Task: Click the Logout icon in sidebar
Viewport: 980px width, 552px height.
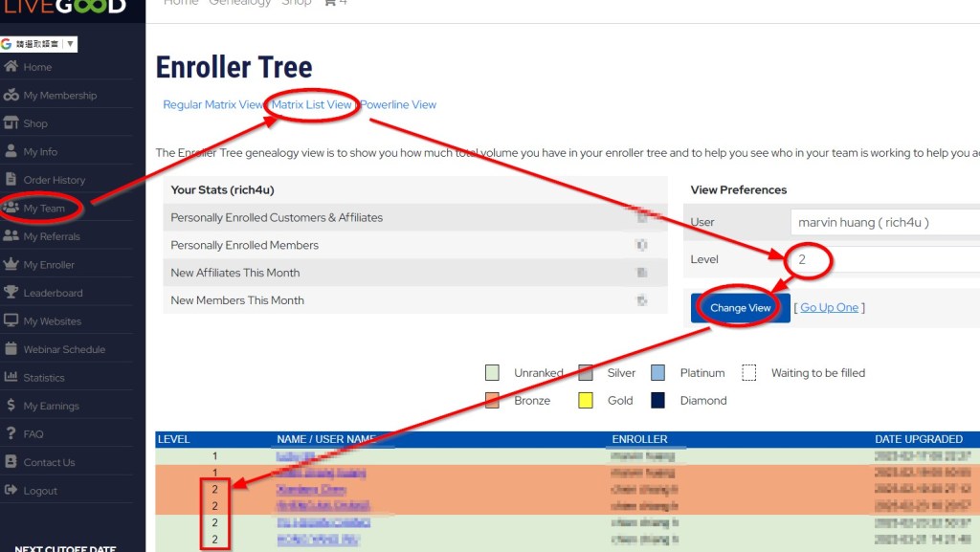Action: click(x=11, y=491)
